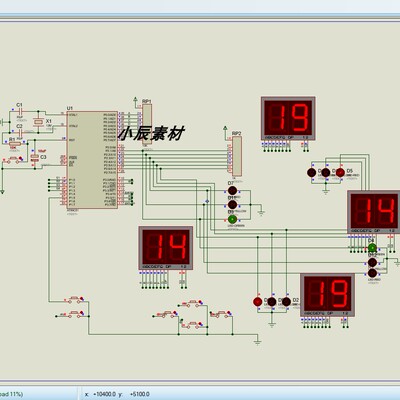This screenshot has height=400, width=400.
Task: Click the D7 LED component
Action: click(x=232, y=190)
